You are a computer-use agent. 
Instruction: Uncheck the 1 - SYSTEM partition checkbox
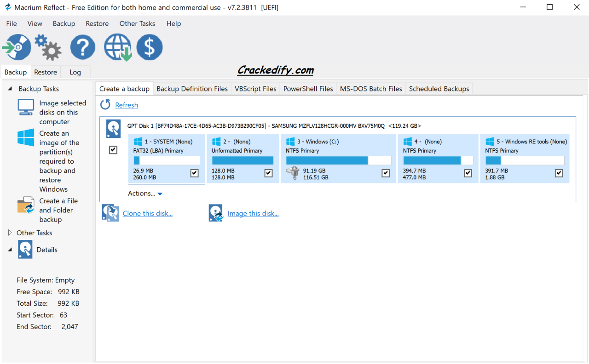[194, 173]
